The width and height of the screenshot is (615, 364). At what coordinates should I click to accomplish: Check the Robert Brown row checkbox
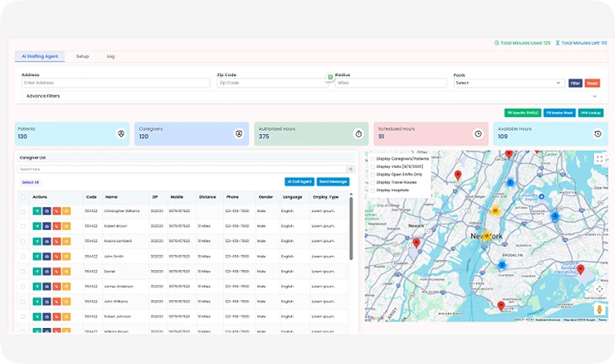tap(23, 226)
